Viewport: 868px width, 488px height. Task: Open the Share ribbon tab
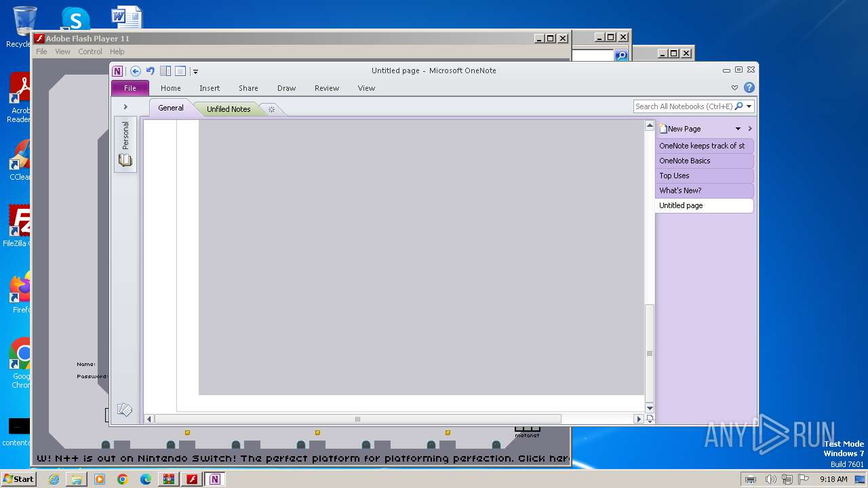pos(248,88)
